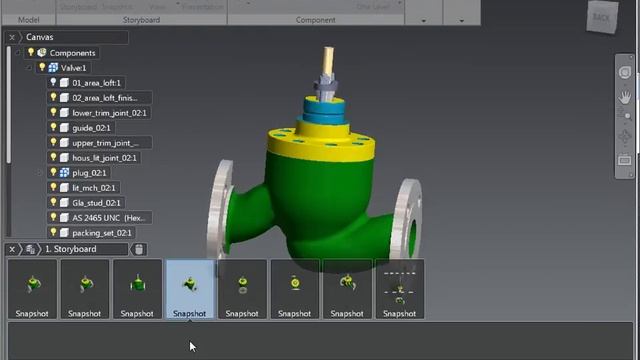The width and height of the screenshot is (640, 360).
Task: Delete storyboard with trash can icon
Action: pos(139,249)
